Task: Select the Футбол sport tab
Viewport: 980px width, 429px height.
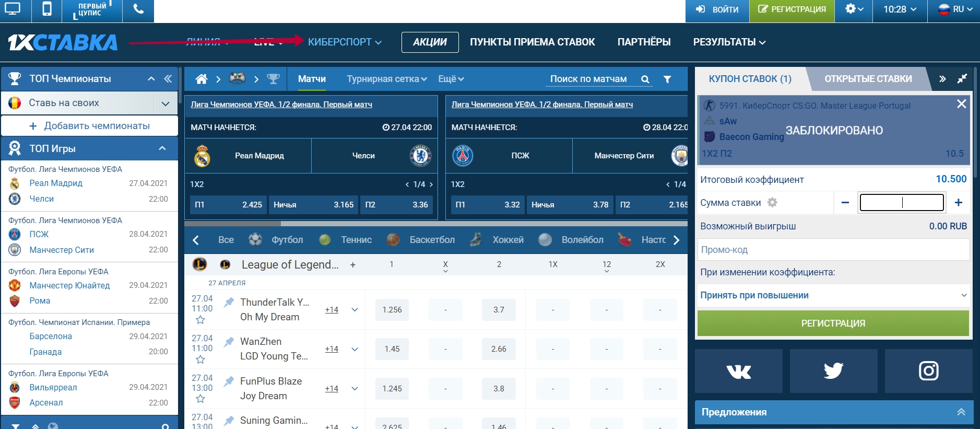Action: [287, 240]
